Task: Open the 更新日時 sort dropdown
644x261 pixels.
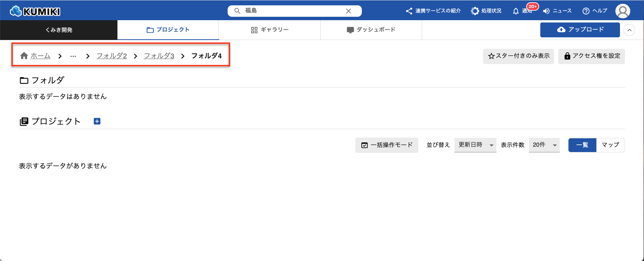Action: (x=475, y=145)
